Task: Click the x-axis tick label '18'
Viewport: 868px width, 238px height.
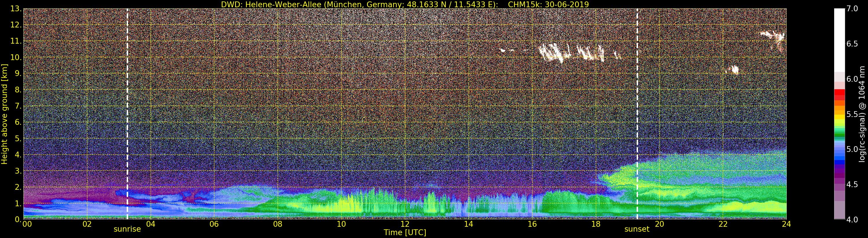Action: coord(596,224)
